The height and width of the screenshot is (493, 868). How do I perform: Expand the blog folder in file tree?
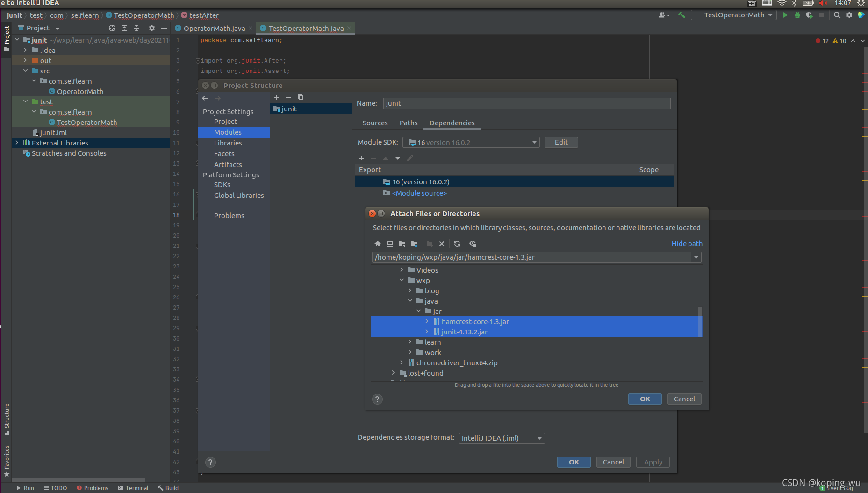410,290
